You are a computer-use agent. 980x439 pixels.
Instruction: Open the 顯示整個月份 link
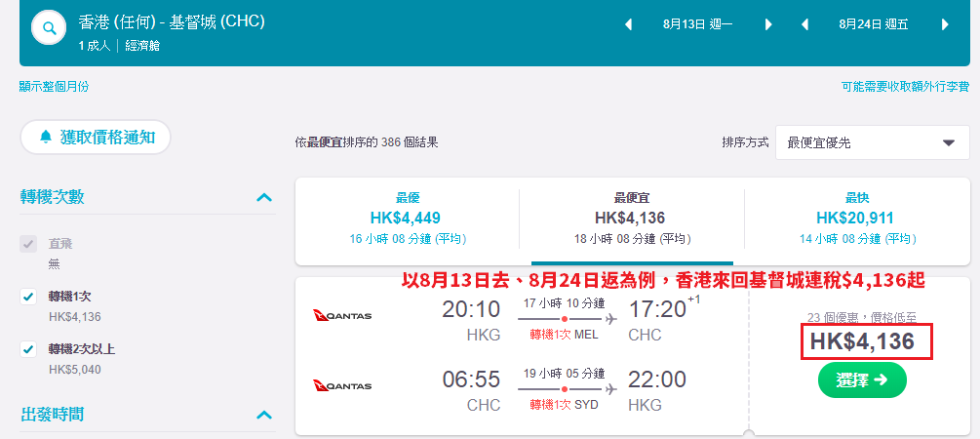coord(54,87)
